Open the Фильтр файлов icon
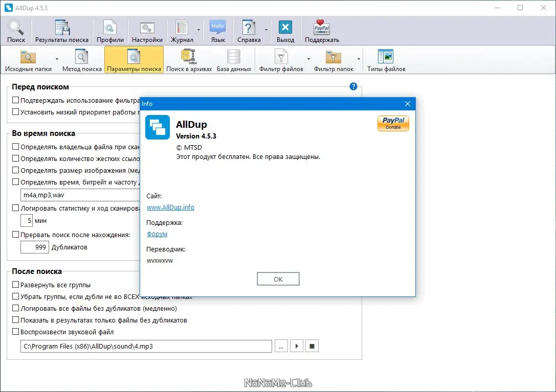 coord(281,57)
